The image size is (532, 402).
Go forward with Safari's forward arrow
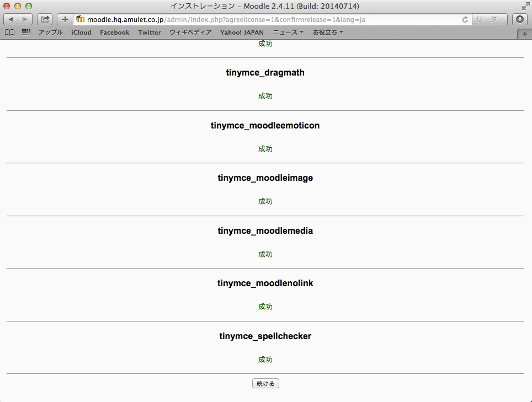coord(25,19)
